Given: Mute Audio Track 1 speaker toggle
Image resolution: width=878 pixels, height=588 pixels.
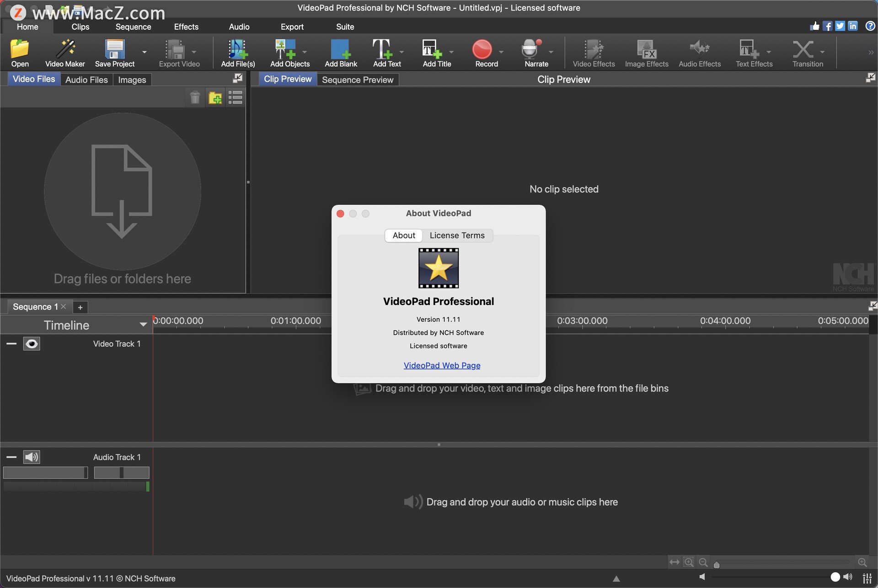Looking at the screenshot, I should click(32, 457).
